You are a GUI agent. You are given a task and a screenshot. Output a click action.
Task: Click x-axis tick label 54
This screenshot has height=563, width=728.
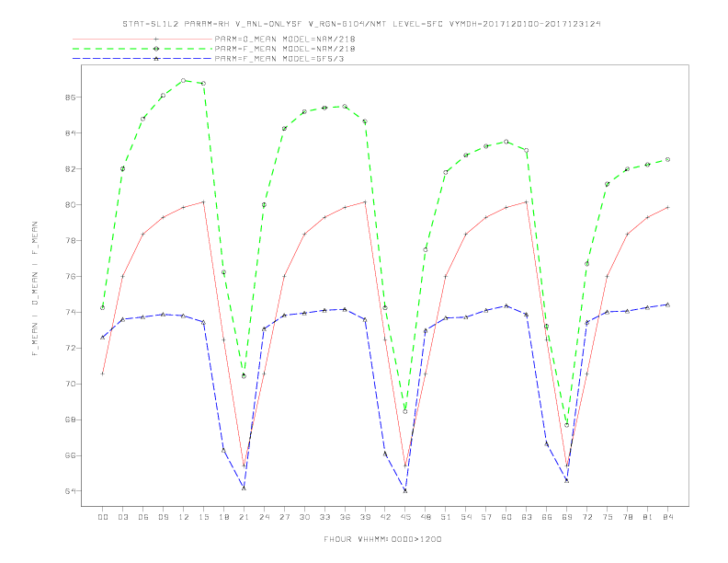click(466, 517)
